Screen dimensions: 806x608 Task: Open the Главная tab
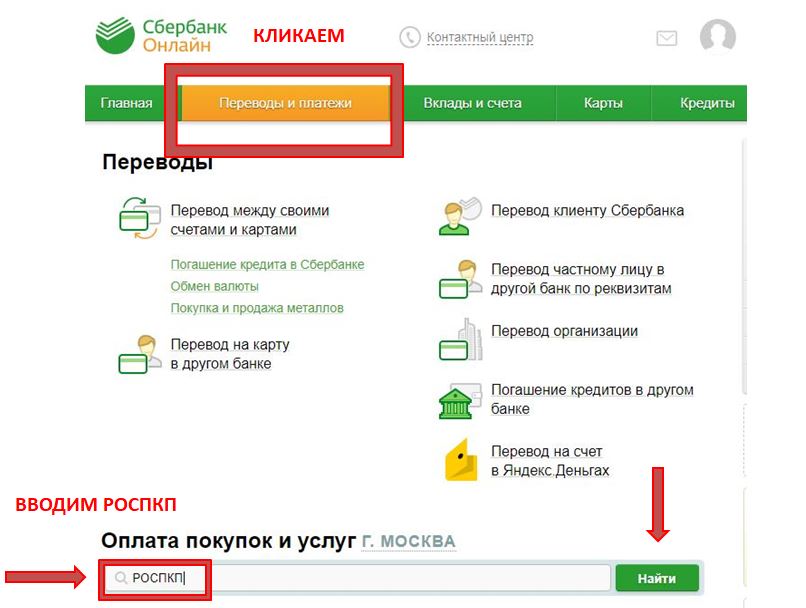tap(126, 103)
